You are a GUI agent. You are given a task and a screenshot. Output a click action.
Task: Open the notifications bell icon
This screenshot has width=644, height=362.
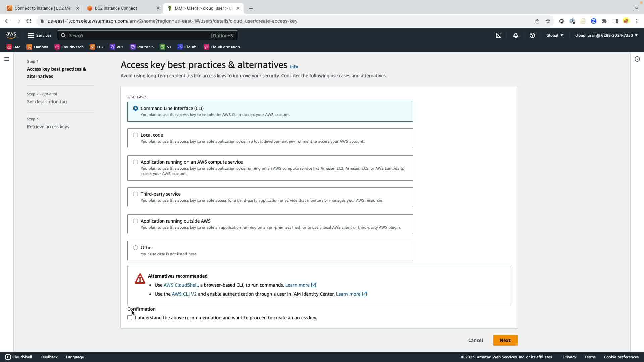click(x=516, y=35)
